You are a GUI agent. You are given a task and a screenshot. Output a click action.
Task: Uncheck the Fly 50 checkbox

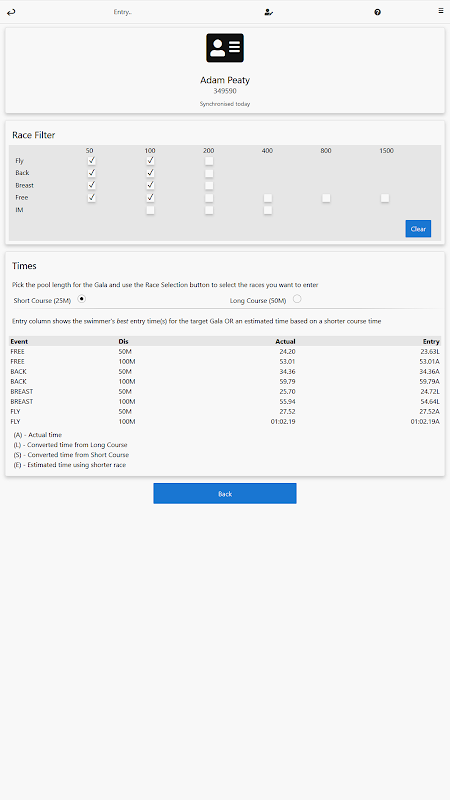[x=91, y=161]
